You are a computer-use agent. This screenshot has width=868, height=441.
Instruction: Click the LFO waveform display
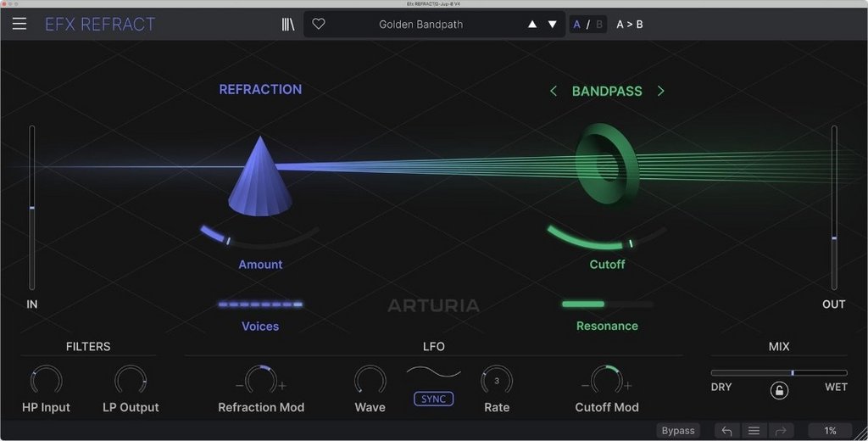coord(433,373)
